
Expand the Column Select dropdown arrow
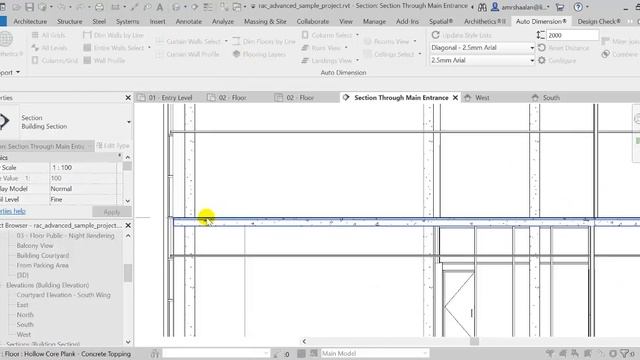pos(357,35)
